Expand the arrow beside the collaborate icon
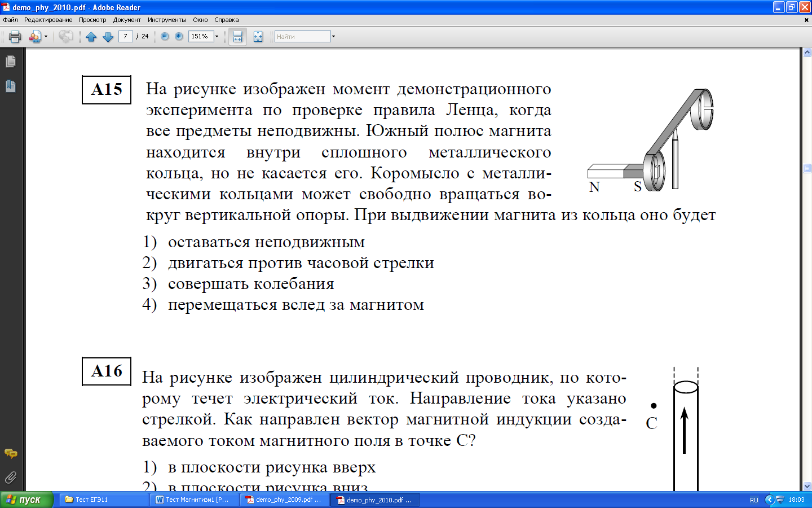Screen dimensions: 812x508 [46, 37]
